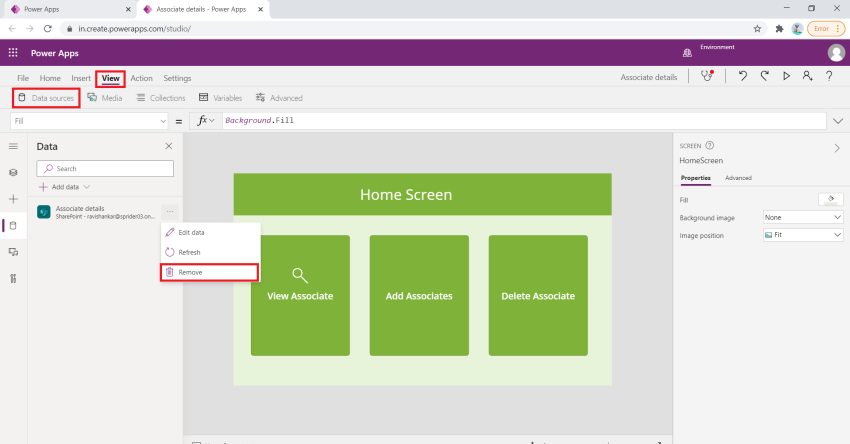Expand the Add data dropdown

coord(65,187)
